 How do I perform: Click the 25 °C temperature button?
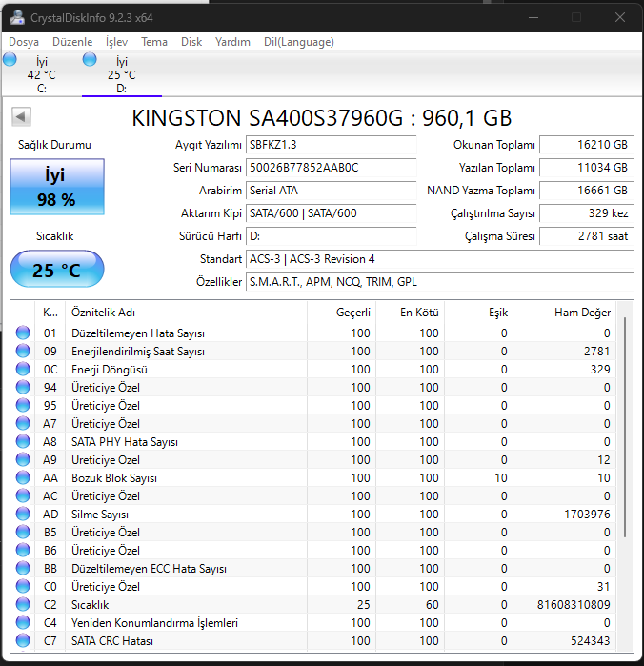[x=57, y=270]
